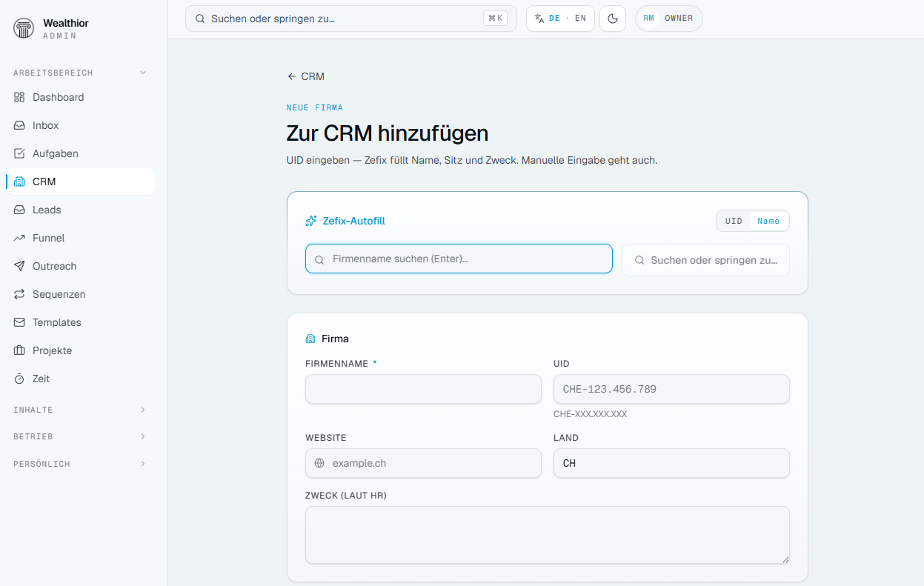Click the Zeit stopwatch icon

pos(19,379)
